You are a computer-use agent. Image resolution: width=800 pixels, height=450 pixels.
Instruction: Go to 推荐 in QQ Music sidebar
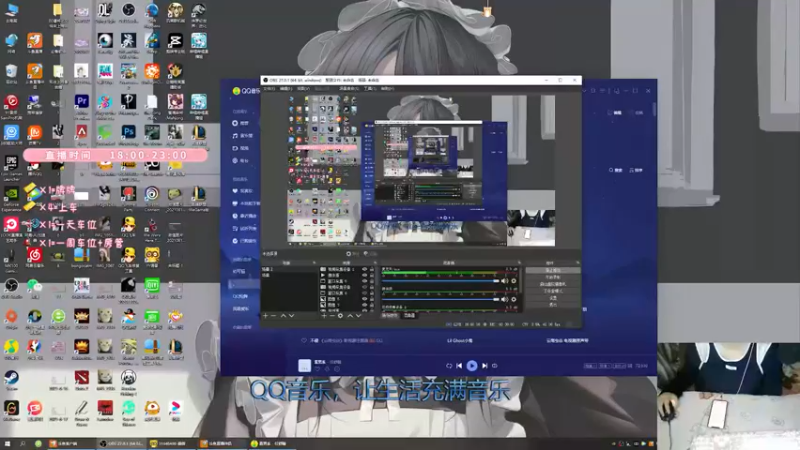(240, 123)
